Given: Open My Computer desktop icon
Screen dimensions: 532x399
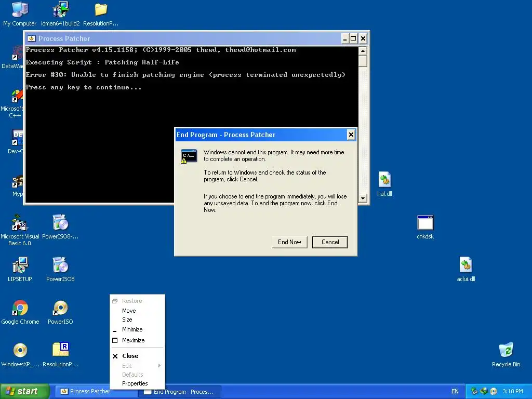Looking at the screenshot, I should point(20,14).
